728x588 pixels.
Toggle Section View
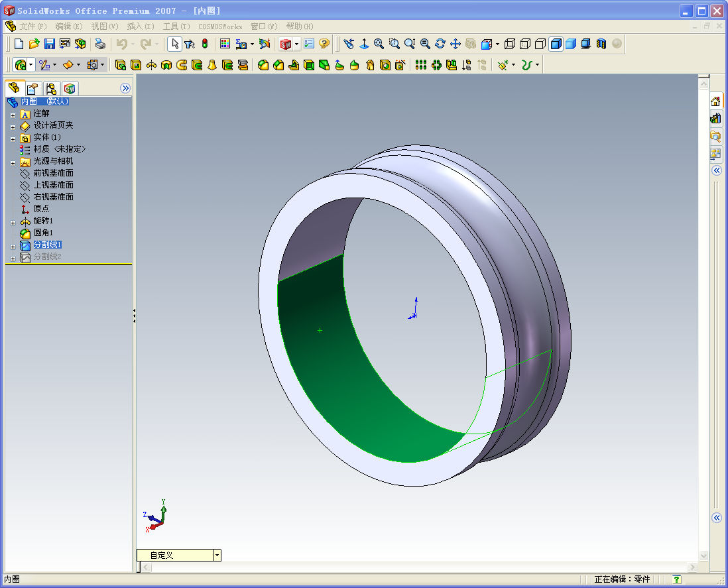click(601, 44)
